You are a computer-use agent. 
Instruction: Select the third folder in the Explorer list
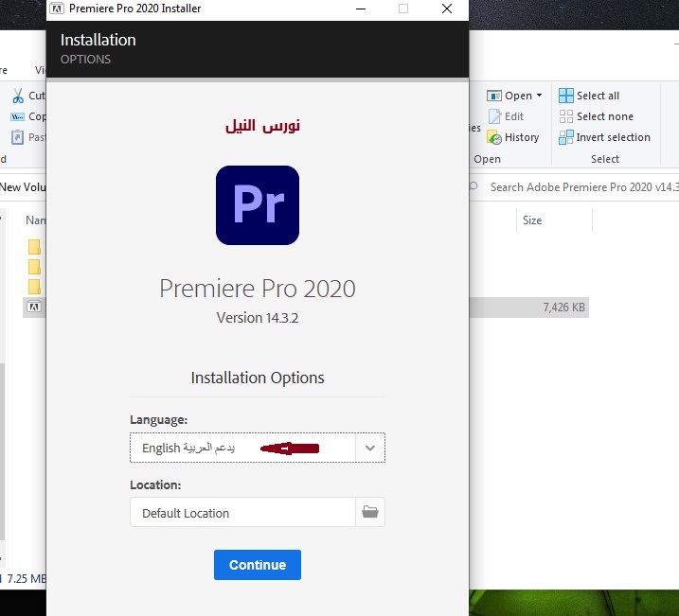click(x=34, y=287)
